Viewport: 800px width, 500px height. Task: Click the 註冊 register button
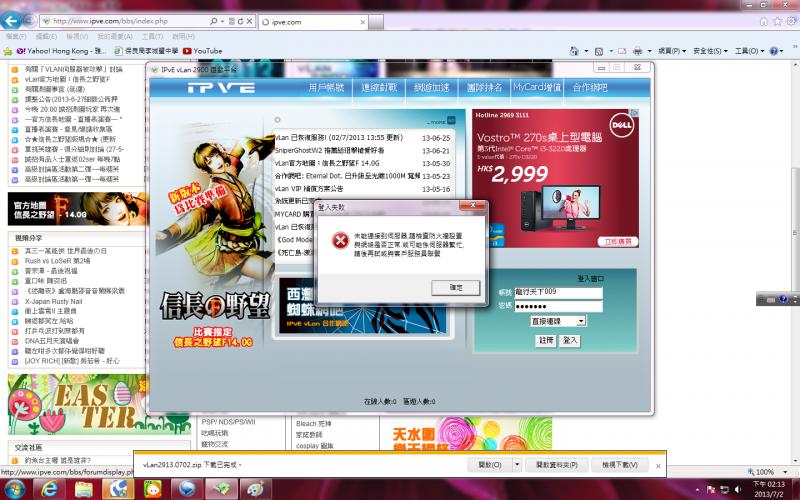tap(546, 340)
